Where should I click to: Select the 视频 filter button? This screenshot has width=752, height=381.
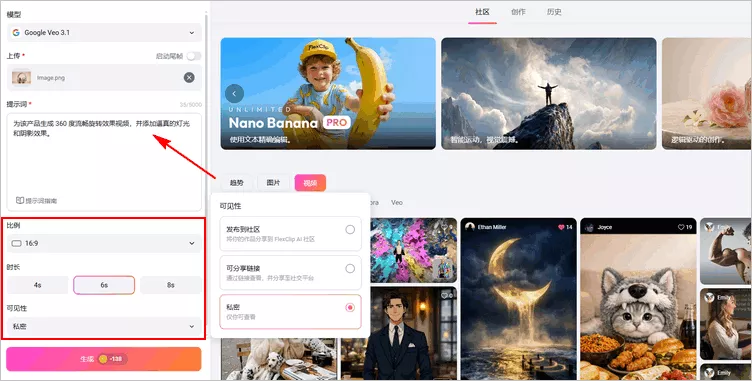[x=310, y=183]
